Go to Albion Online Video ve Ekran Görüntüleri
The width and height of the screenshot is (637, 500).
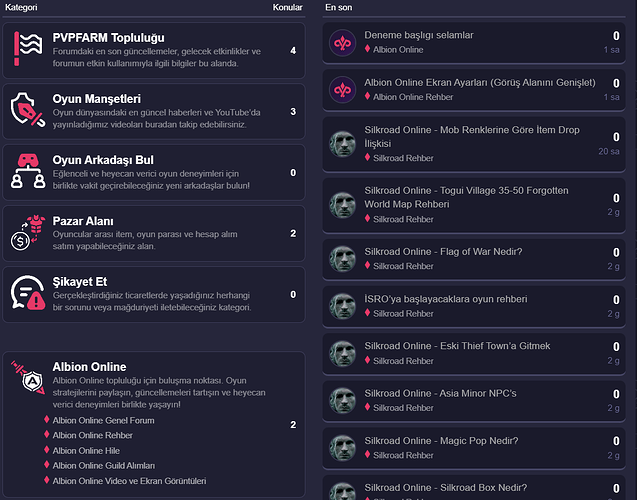pos(129,481)
